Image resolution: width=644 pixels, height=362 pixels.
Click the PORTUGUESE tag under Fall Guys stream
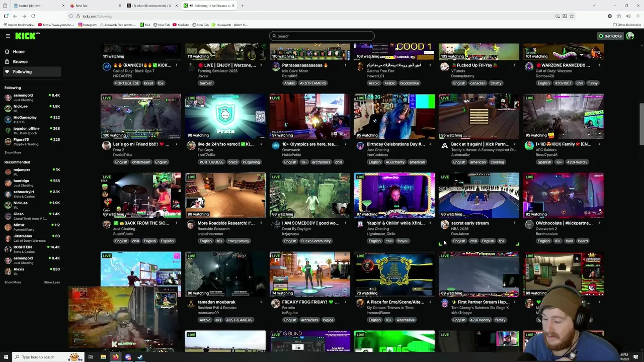[211, 162]
